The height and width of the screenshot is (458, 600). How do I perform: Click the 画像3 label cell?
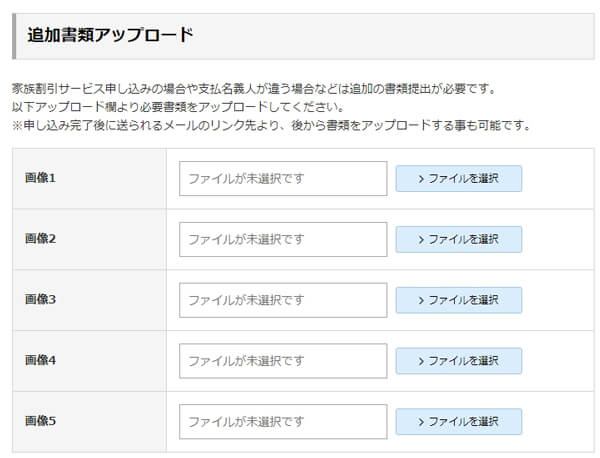click(41, 300)
